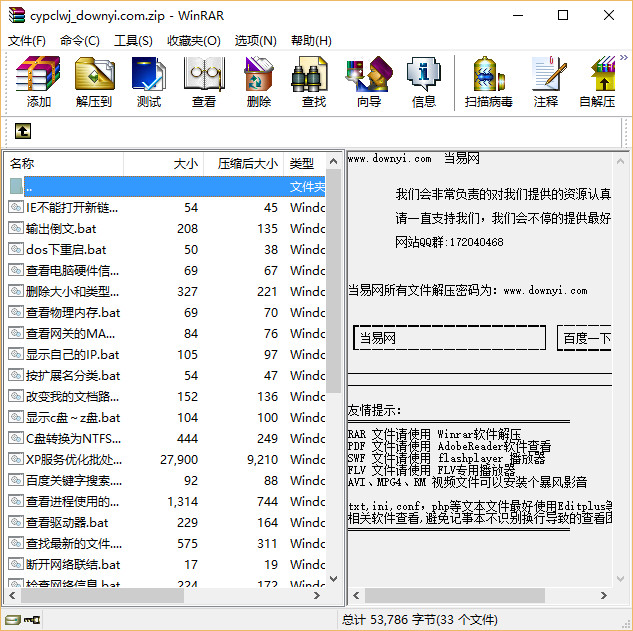Click the 百度一下 box in comment
The image size is (633, 631).
pos(584,338)
